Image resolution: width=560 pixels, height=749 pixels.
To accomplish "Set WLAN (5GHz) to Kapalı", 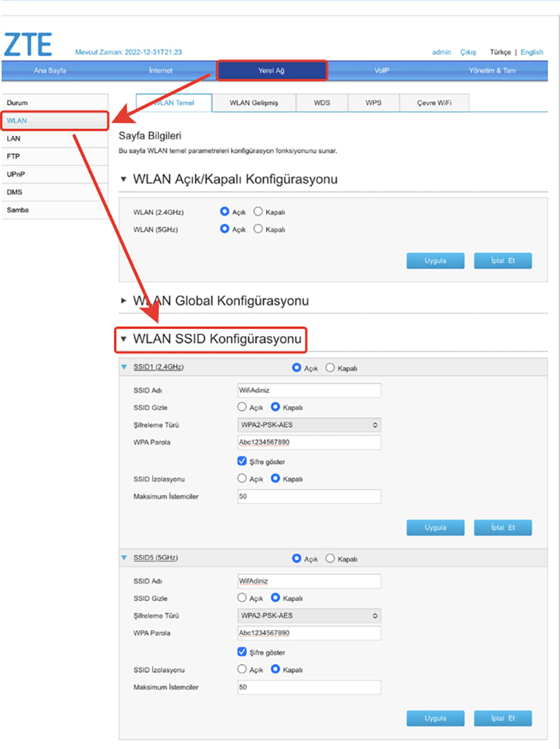I will (x=258, y=229).
